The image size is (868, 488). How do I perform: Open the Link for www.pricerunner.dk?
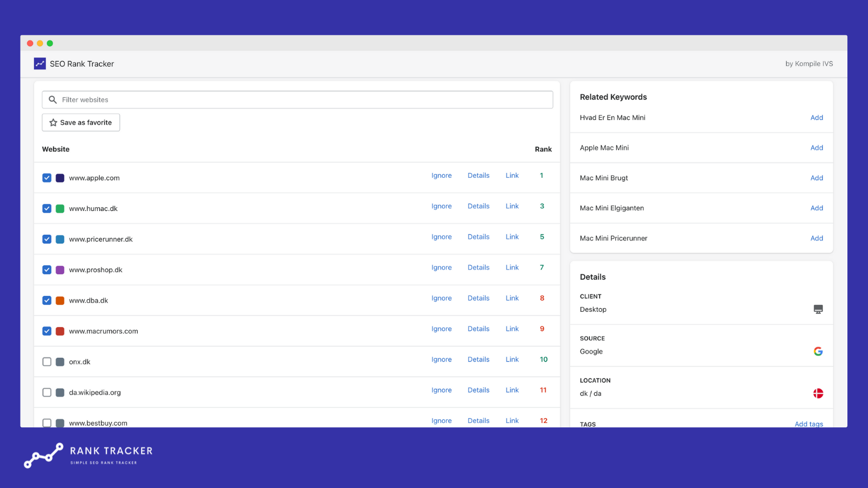tap(512, 237)
